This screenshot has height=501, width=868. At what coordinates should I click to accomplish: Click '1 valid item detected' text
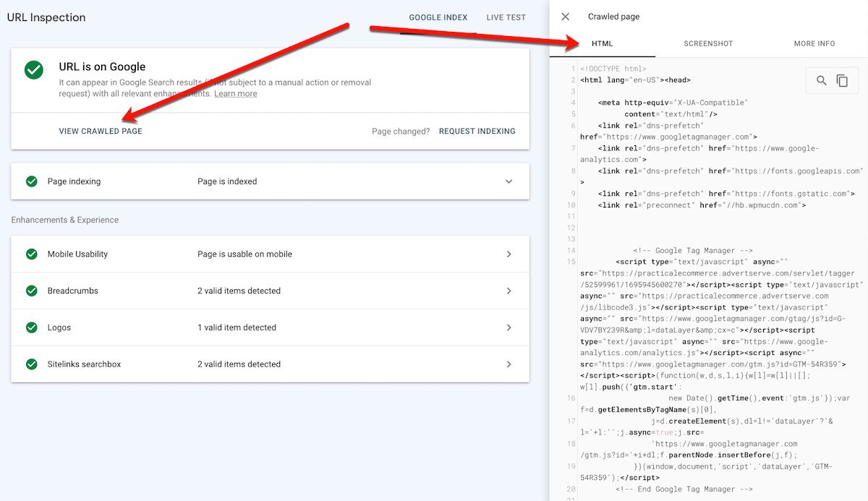237,327
